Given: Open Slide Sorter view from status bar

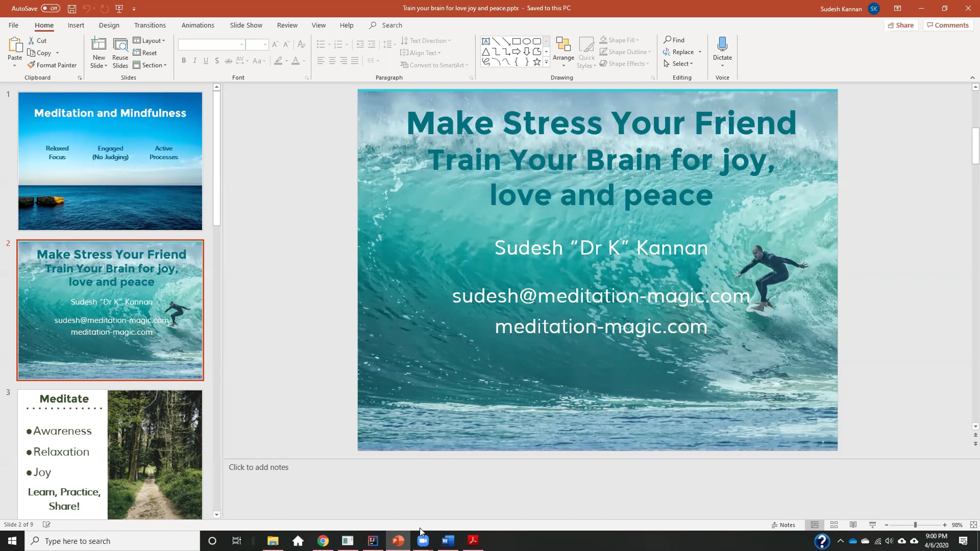Looking at the screenshot, I should [834, 525].
